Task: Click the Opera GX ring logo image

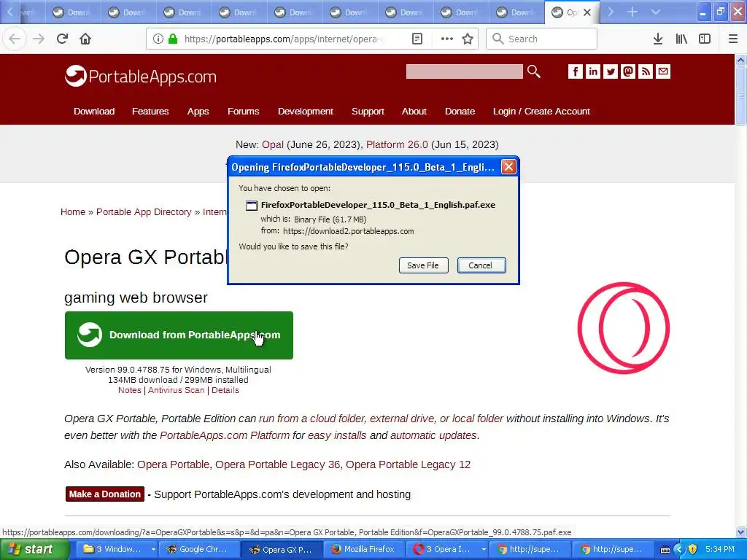Action: coord(624,328)
